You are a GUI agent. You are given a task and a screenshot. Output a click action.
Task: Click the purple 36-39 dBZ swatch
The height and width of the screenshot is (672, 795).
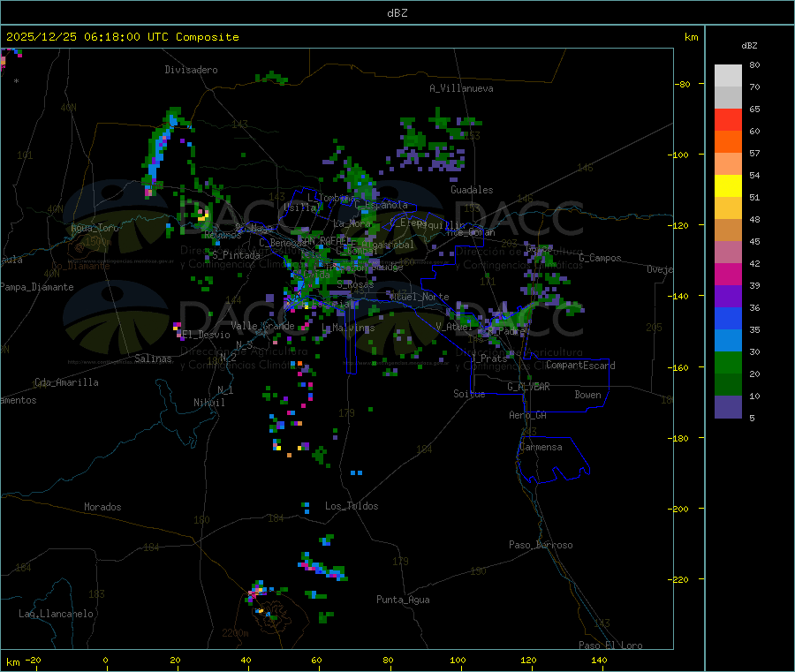coord(728,296)
